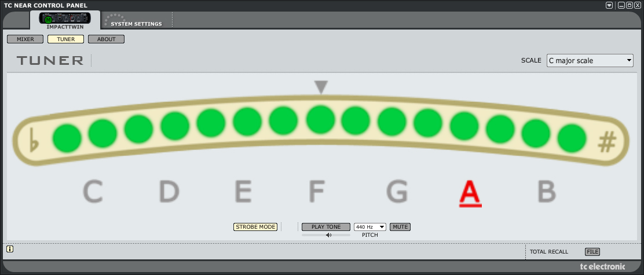
Task: Maximize the control panel window
Action: point(630,5)
